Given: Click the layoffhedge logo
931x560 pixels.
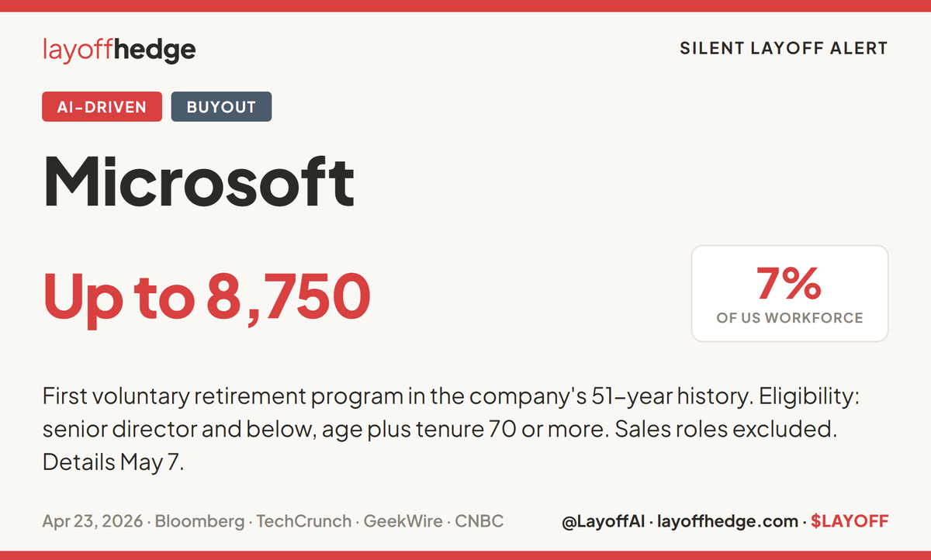Looking at the screenshot, I should pyautogui.click(x=119, y=50).
